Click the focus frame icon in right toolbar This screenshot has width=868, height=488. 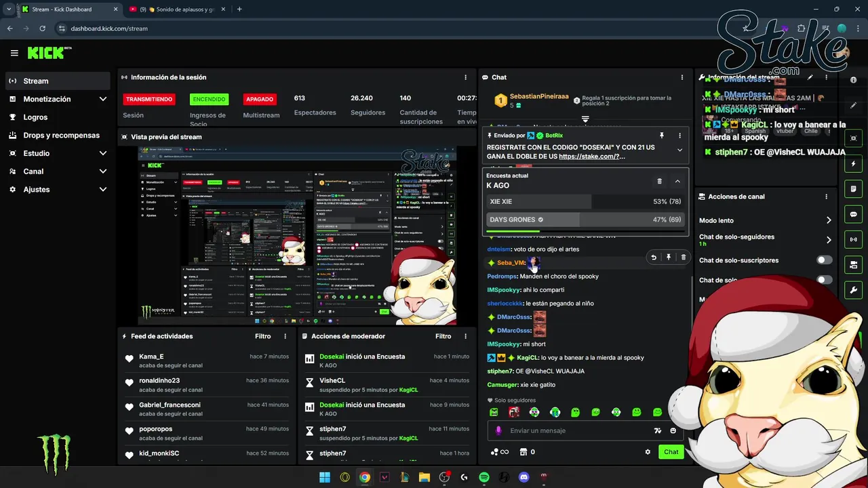pyautogui.click(x=853, y=138)
